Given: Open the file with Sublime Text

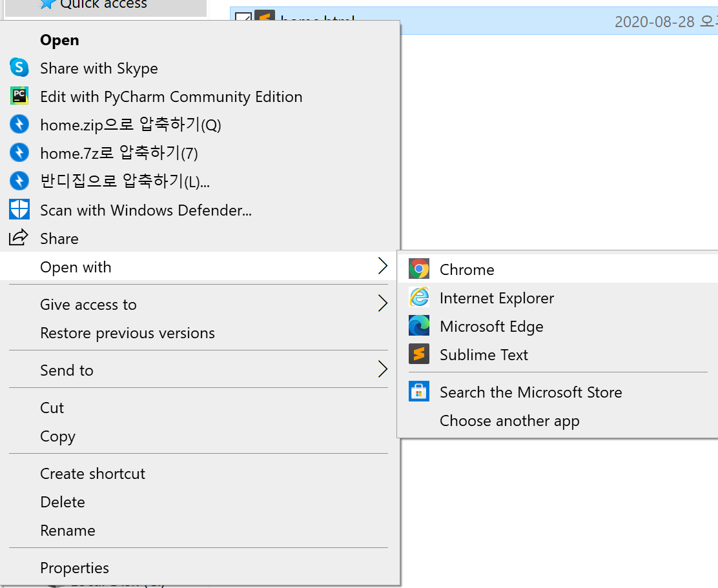Looking at the screenshot, I should pos(558,354).
